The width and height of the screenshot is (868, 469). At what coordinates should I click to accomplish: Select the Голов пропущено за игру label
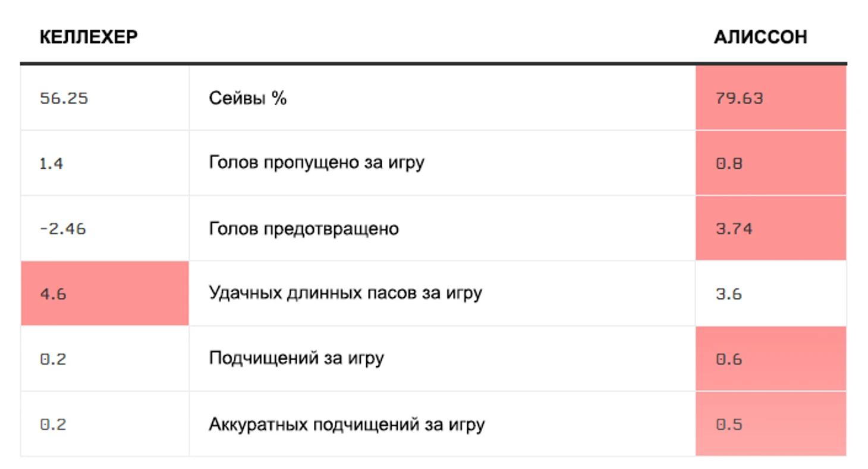tap(316, 163)
